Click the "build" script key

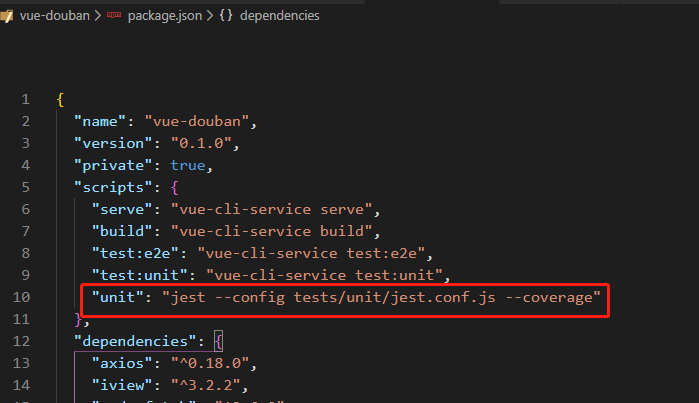pyautogui.click(x=122, y=231)
